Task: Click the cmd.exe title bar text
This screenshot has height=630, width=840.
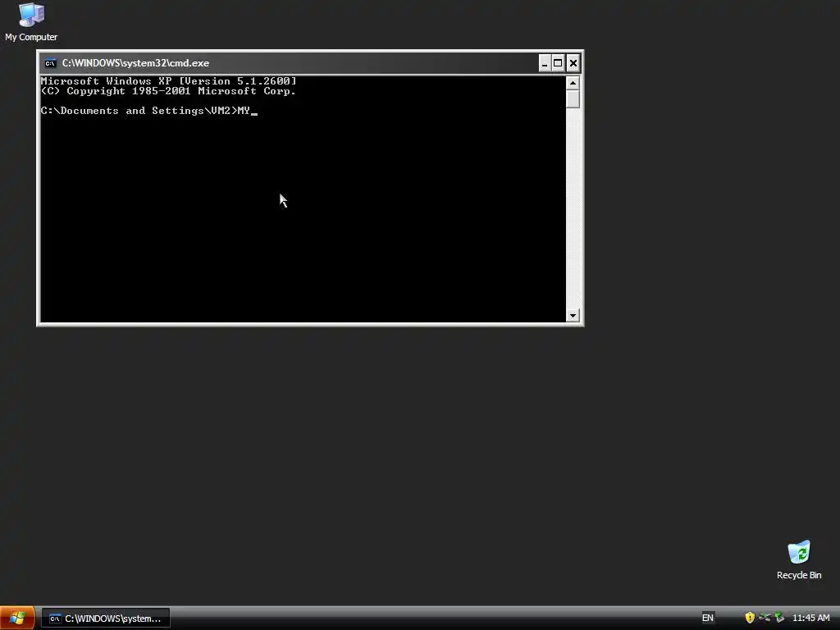Action: (135, 63)
